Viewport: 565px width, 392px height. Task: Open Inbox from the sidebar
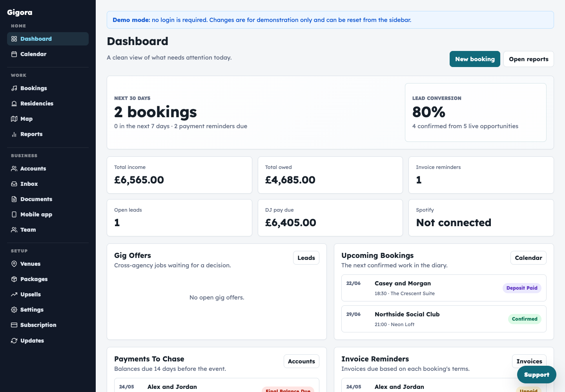pyautogui.click(x=48, y=184)
